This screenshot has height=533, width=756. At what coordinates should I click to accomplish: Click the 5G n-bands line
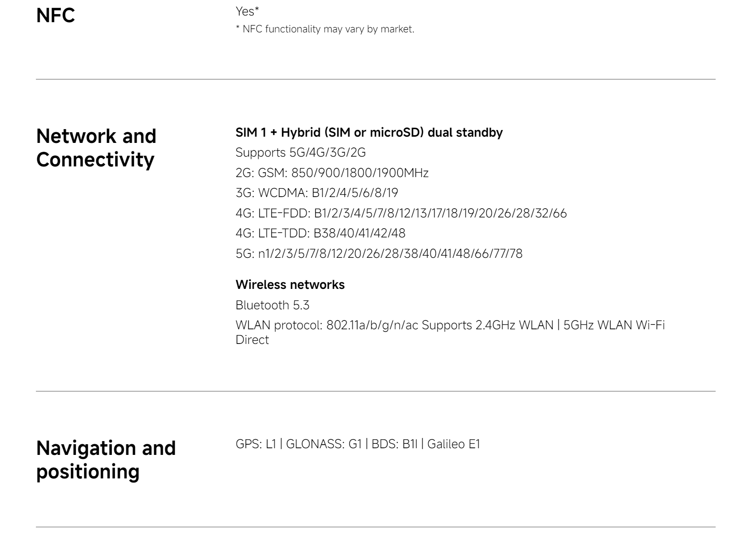click(x=379, y=254)
